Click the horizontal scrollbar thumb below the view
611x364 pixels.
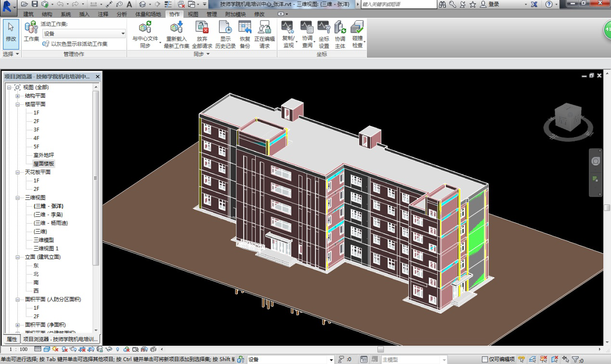380,350
